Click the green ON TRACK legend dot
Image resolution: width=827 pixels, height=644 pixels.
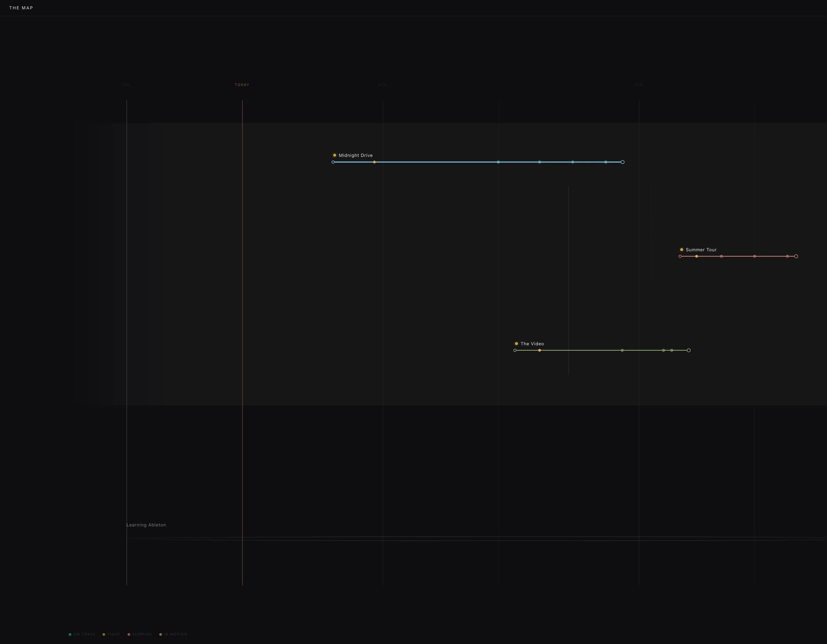coord(70,634)
